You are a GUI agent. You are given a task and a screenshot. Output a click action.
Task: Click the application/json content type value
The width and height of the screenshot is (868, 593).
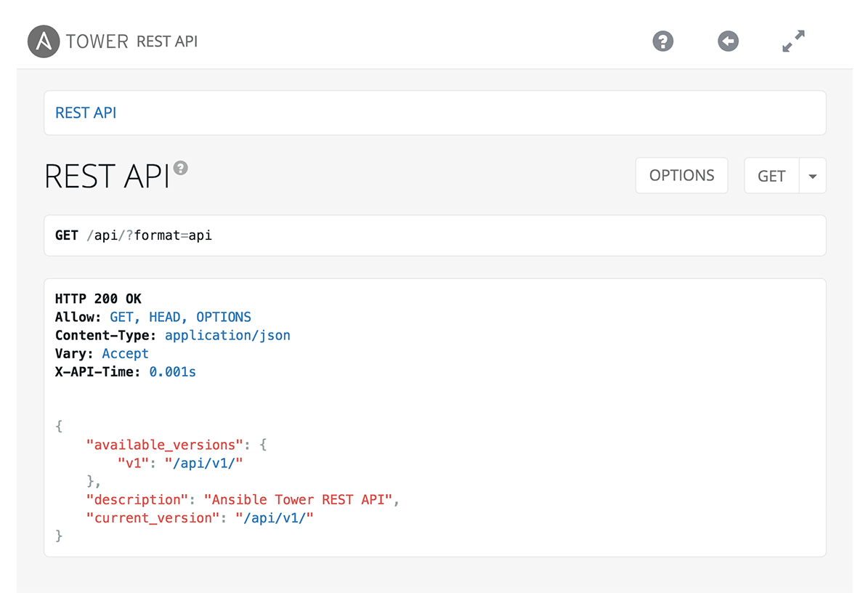227,336
